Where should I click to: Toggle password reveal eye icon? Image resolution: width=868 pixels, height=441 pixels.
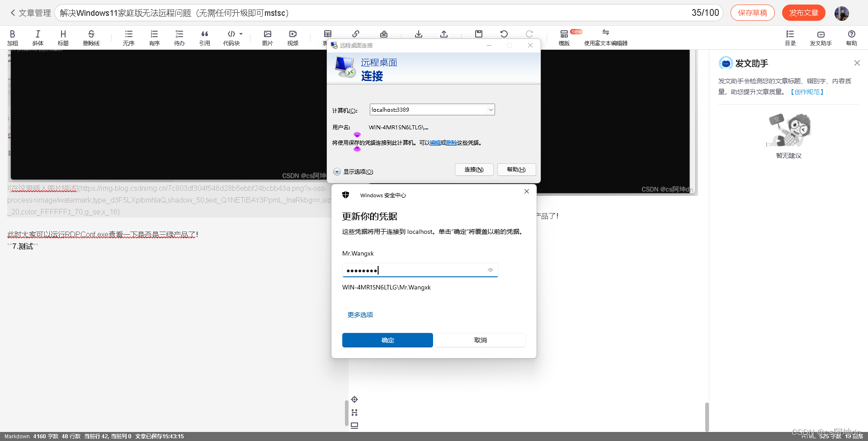point(491,270)
